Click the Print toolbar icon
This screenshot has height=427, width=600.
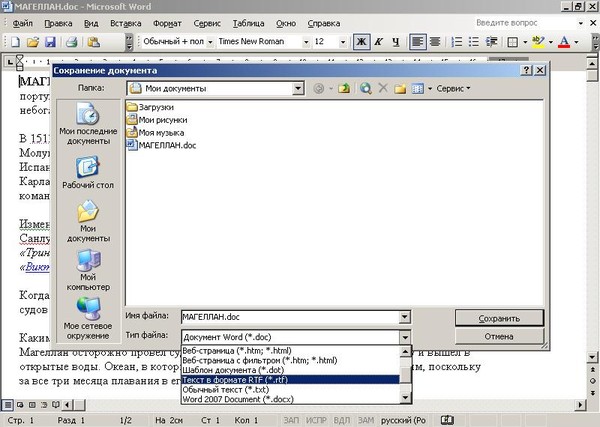tap(72, 42)
